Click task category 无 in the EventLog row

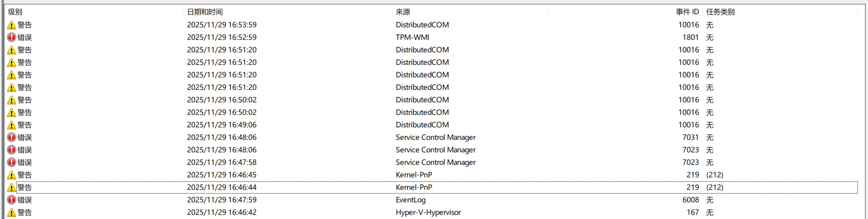click(710, 200)
